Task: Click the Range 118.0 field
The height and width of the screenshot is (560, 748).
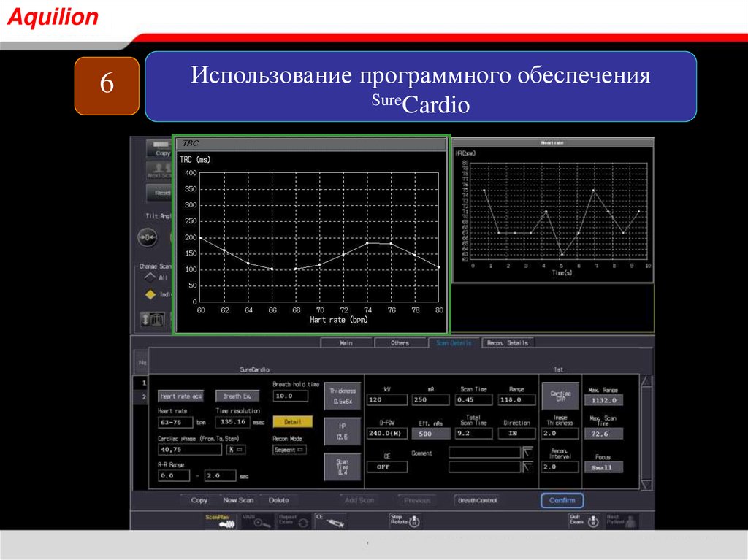Action: click(x=516, y=399)
